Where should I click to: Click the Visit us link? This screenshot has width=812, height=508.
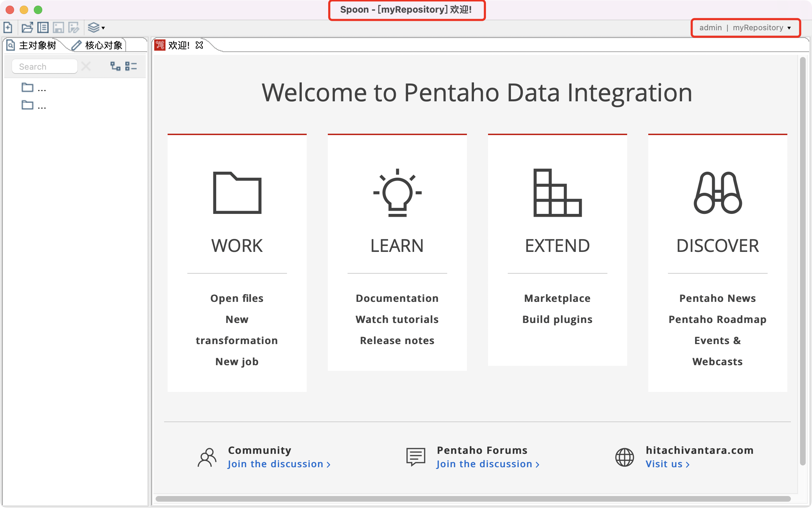668,464
